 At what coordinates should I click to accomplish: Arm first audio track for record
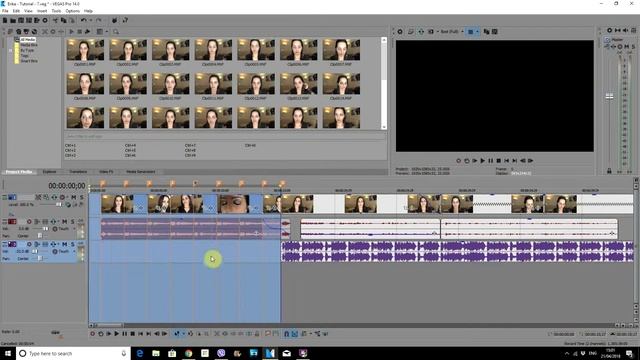[x=29, y=222]
